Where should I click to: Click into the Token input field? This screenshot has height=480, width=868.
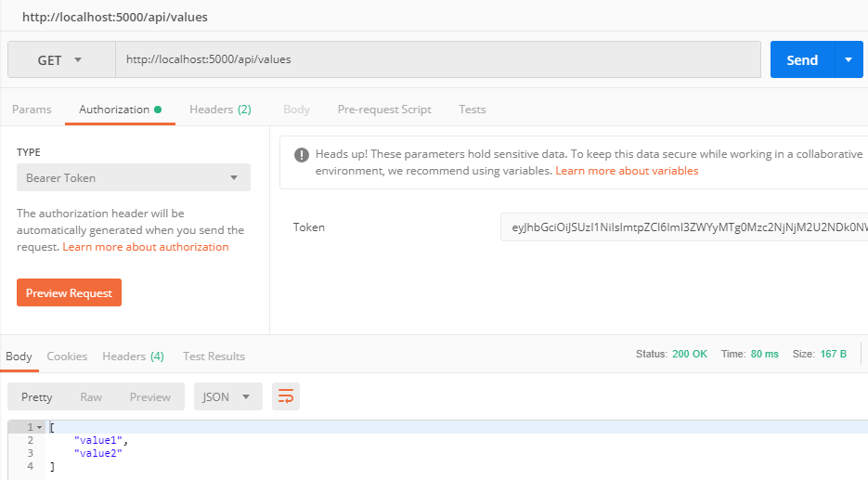pyautogui.click(x=684, y=227)
